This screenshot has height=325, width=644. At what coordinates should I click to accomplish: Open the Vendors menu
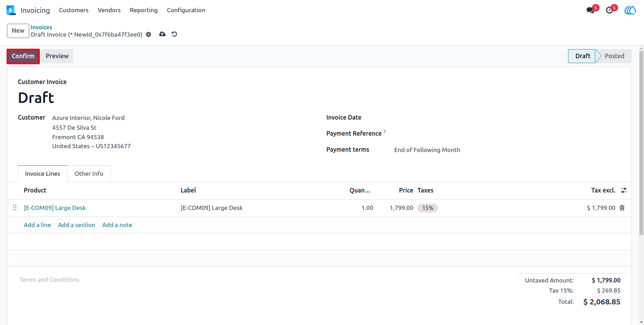109,10
